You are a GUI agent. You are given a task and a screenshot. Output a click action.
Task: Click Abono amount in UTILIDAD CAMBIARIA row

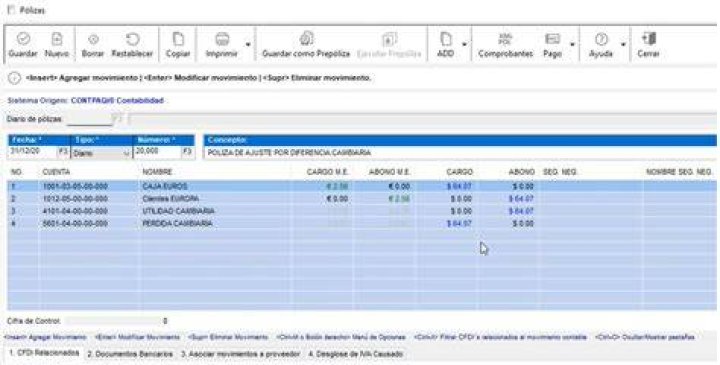521,211
